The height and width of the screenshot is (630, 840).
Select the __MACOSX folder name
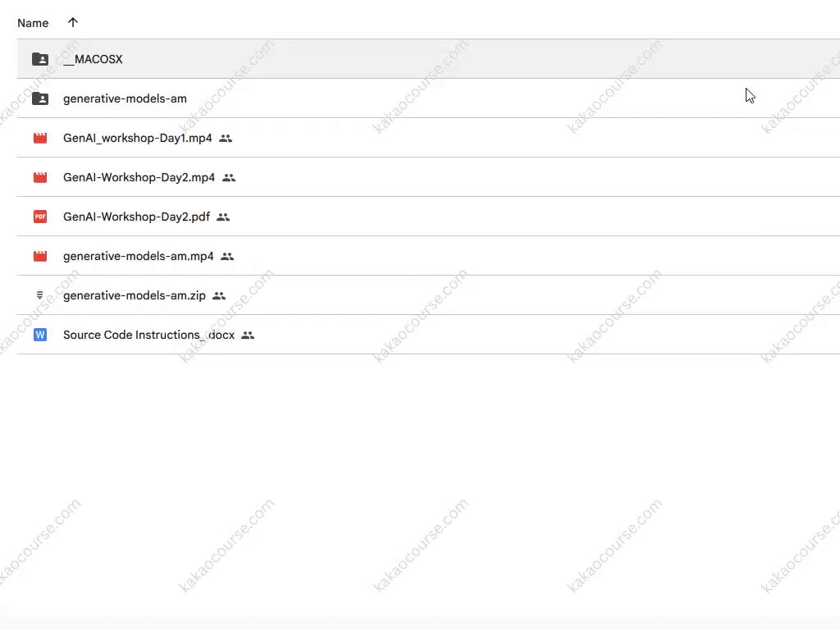(x=93, y=59)
